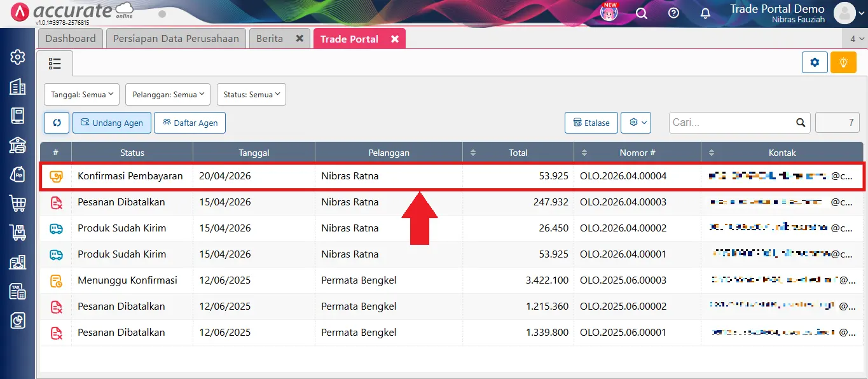Click the Pelanggan column header
Screen dimensions: 868x379
389,153
